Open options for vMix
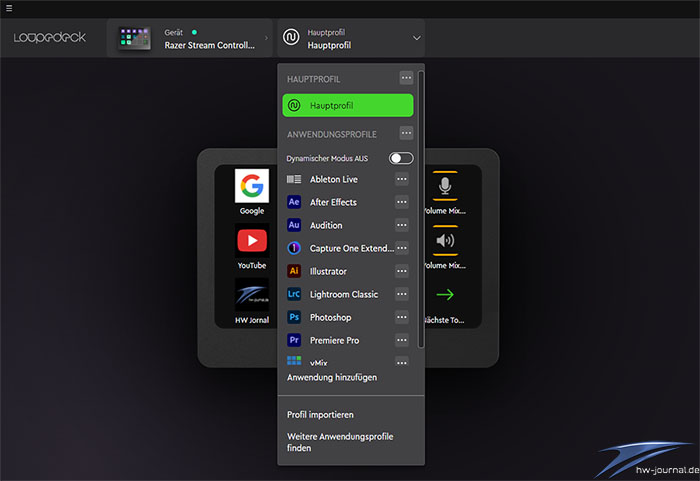The image size is (700, 481). [x=402, y=362]
